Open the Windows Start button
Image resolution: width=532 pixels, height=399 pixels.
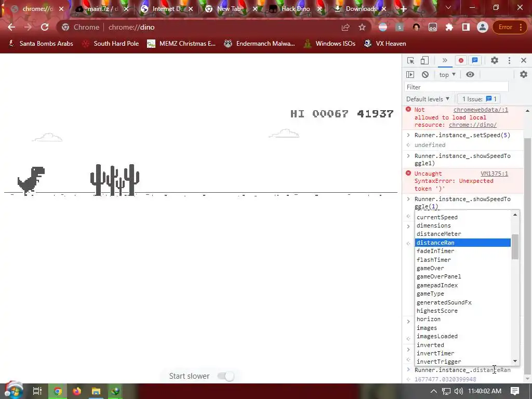point(13,391)
